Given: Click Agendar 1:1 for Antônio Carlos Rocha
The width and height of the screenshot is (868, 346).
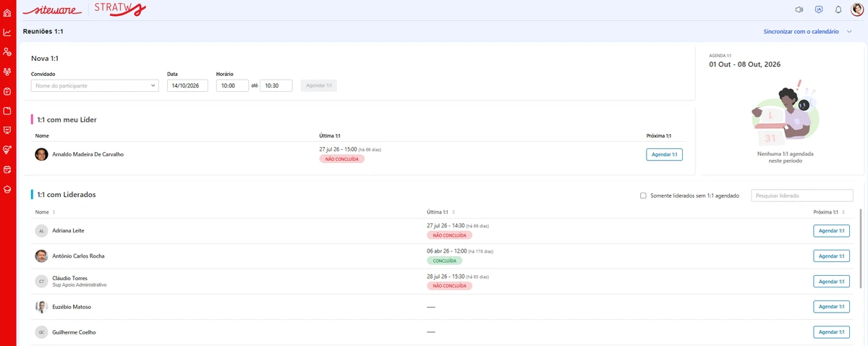Looking at the screenshot, I should (x=831, y=256).
